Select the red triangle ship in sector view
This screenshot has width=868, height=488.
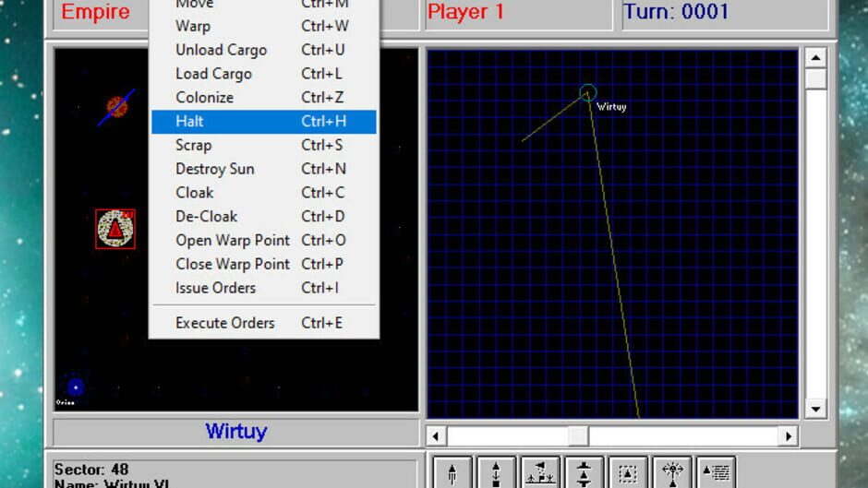click(115, 229)
